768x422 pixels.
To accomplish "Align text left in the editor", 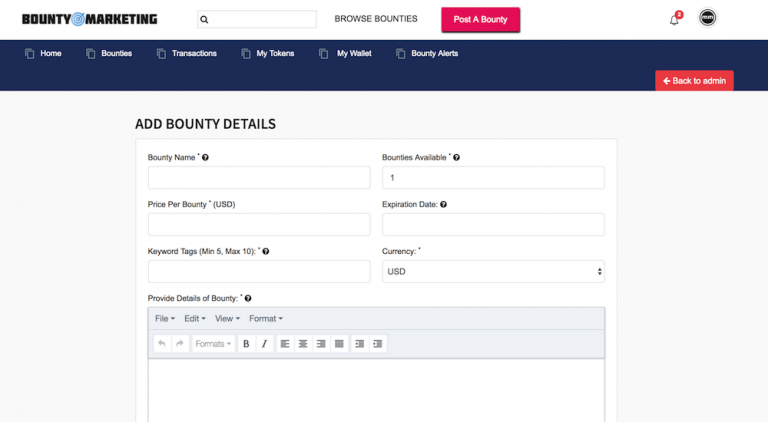I will tap(285, 344).
